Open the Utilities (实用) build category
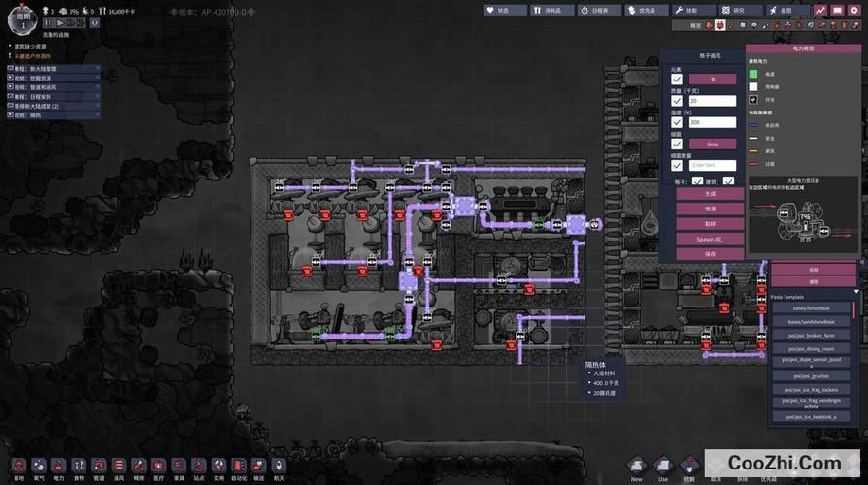 tap(218, 467)
